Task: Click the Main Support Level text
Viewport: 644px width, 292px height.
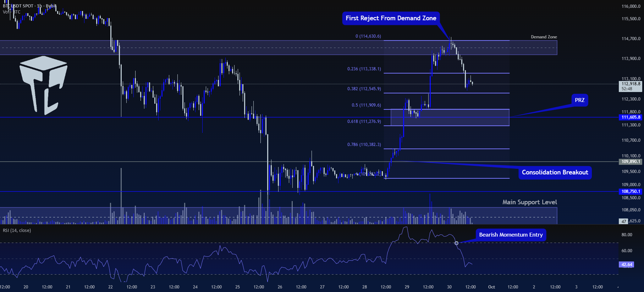Action: (529, 202)
